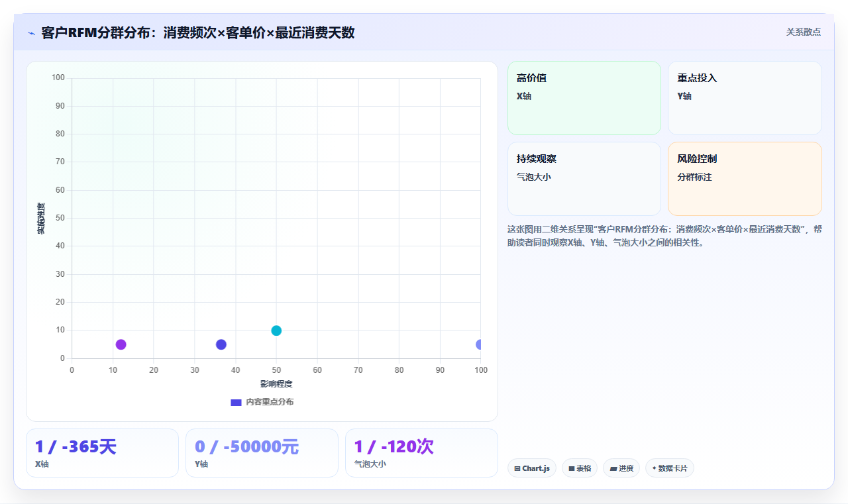Toggle the 内容重点分布 legend color box
This screenshot has width=848, height=504.
236,402
